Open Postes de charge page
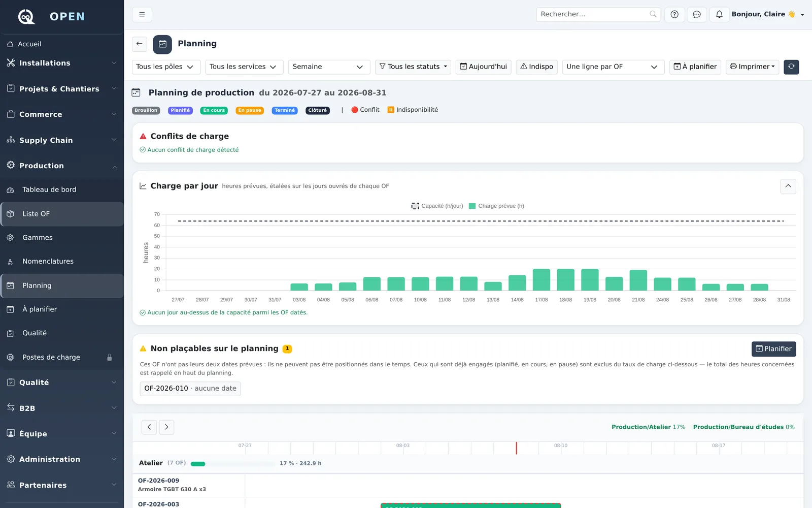 click(x=62, y=357)
